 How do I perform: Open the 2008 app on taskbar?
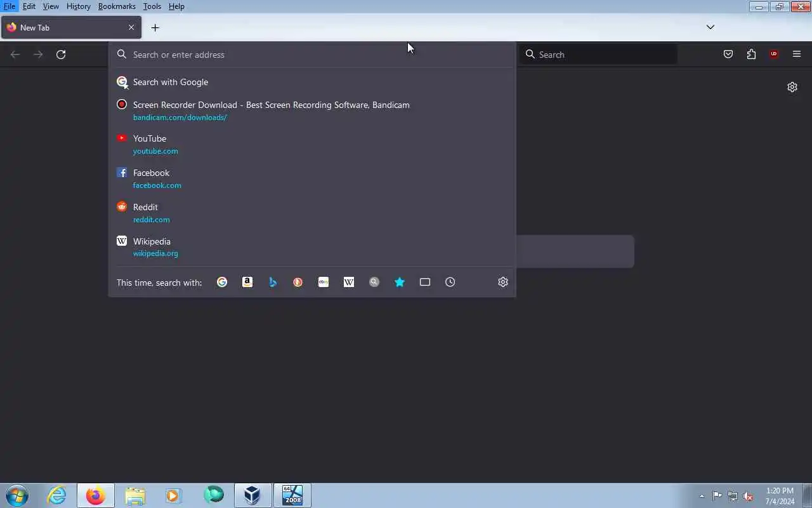tap(292, 495)
